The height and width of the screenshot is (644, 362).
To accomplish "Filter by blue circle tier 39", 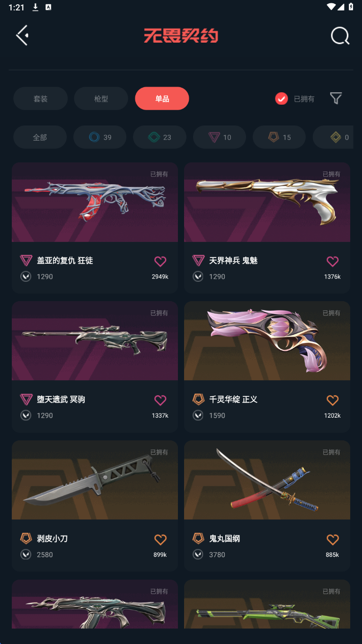I will click(100, 137).
